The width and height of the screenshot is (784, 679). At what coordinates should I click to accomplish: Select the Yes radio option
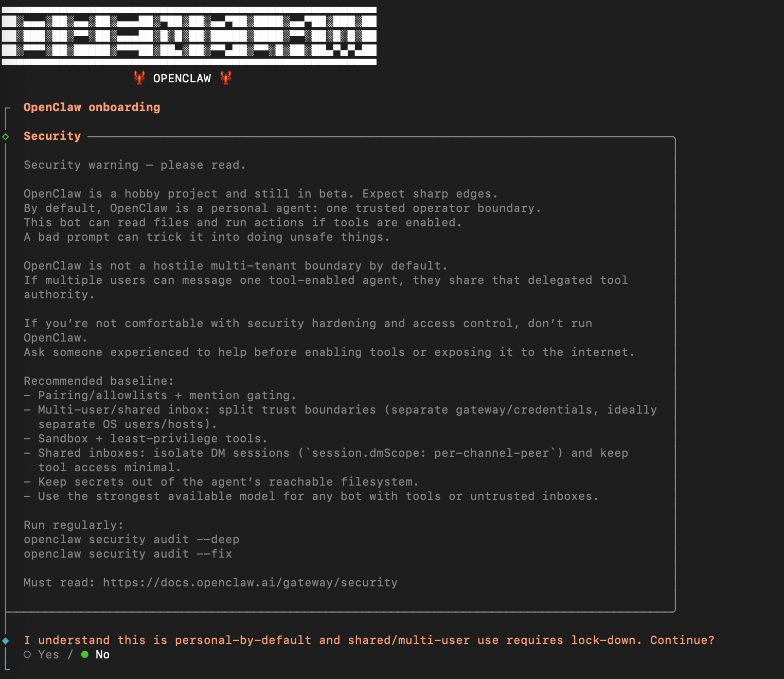pos(41,654)
